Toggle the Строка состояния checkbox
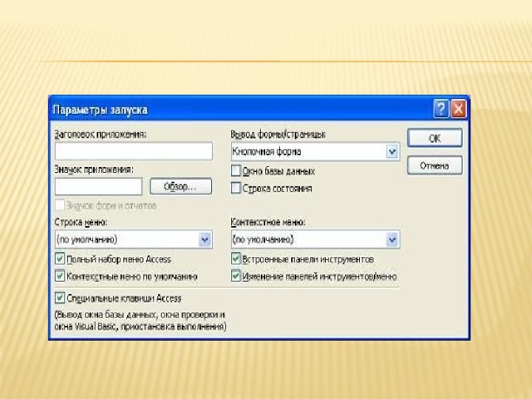Viewport: 532px width, 399px height. coord(236,189)
